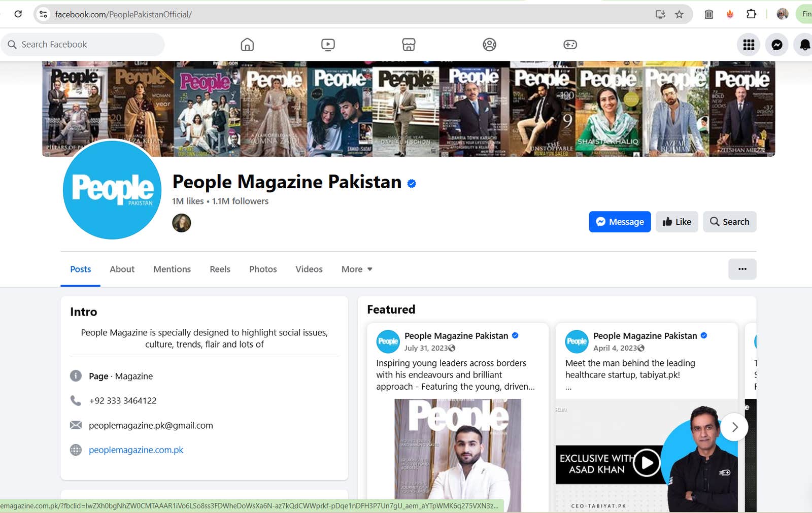This screenshot has width=812, height=513.
Task: Click the Search Facebook input field
Action: [82, 44]
